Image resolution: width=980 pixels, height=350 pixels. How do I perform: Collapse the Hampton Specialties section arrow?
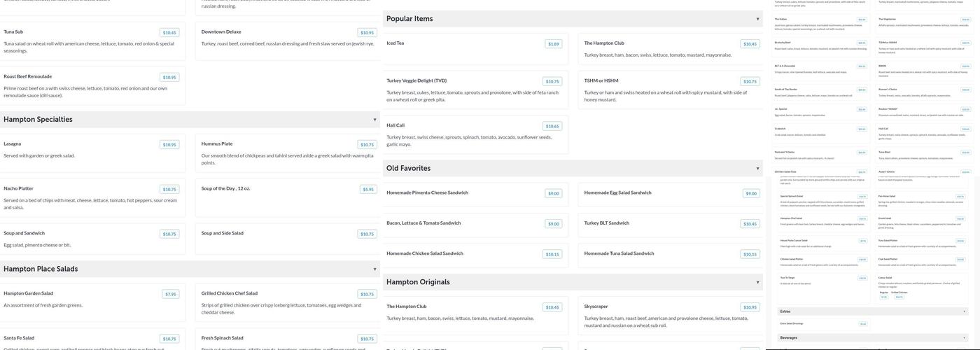click(374, 120)
